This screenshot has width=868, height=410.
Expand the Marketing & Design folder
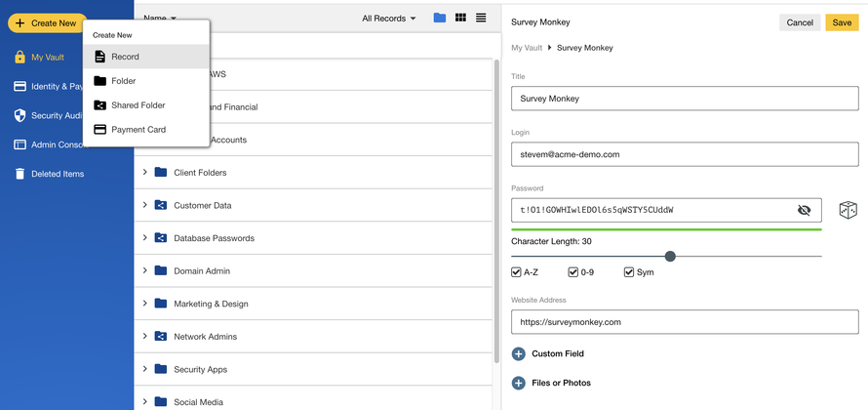pyautogui.click(x=145, y=303)
